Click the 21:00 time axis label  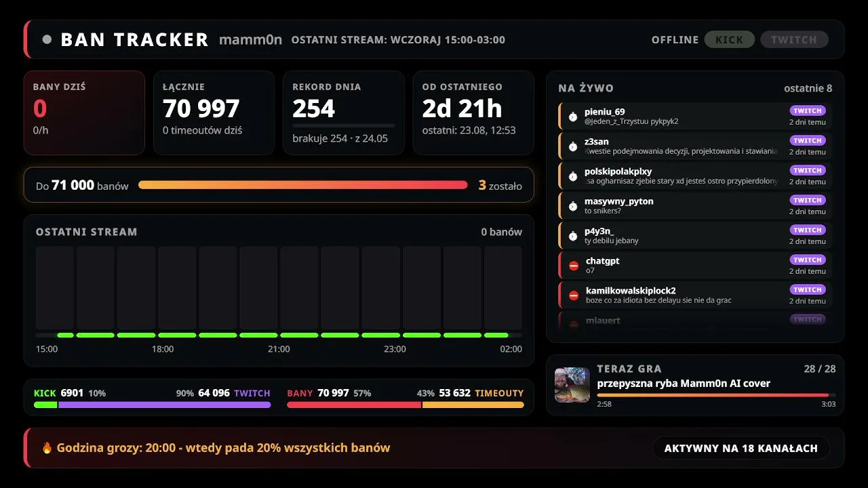[x=279, y=349]
